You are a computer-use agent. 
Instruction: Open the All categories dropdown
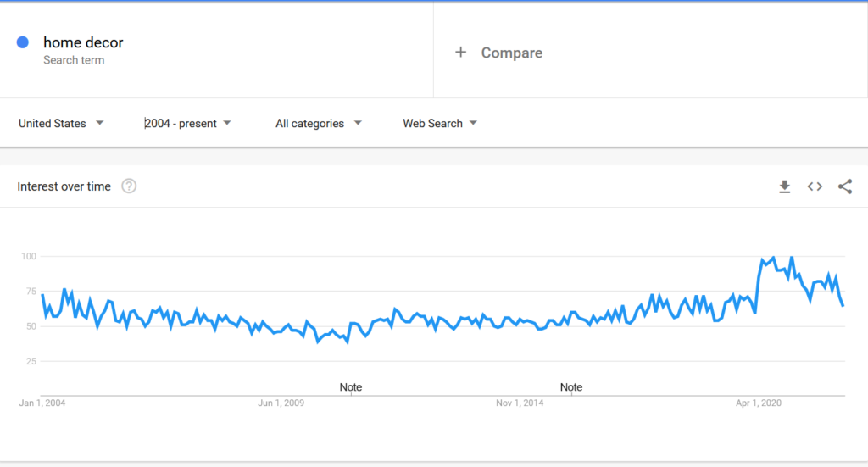pyautogui.click(x=318, y=124)
